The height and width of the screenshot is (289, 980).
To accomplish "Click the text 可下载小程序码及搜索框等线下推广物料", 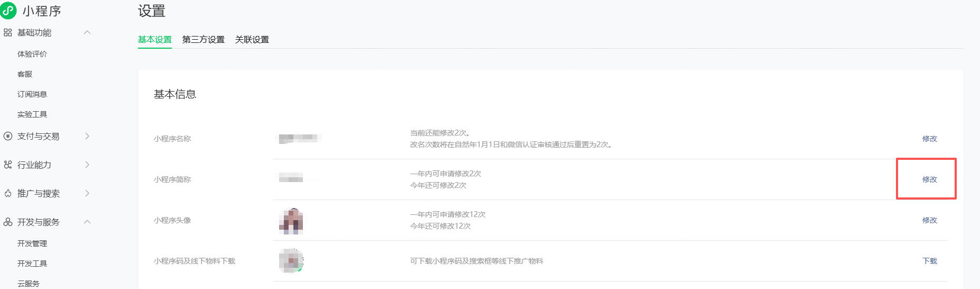I will 477,261.
